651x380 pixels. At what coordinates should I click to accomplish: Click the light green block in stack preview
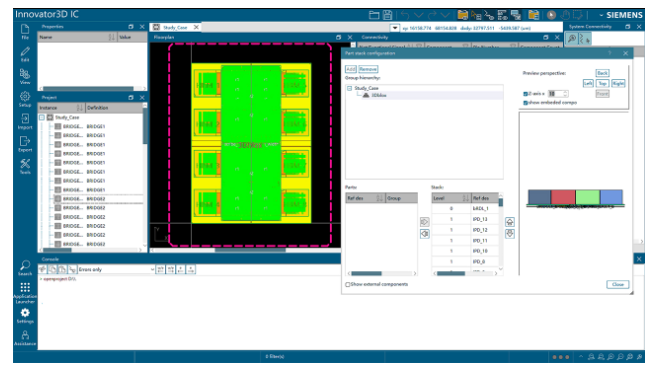(x=587, y=197)
